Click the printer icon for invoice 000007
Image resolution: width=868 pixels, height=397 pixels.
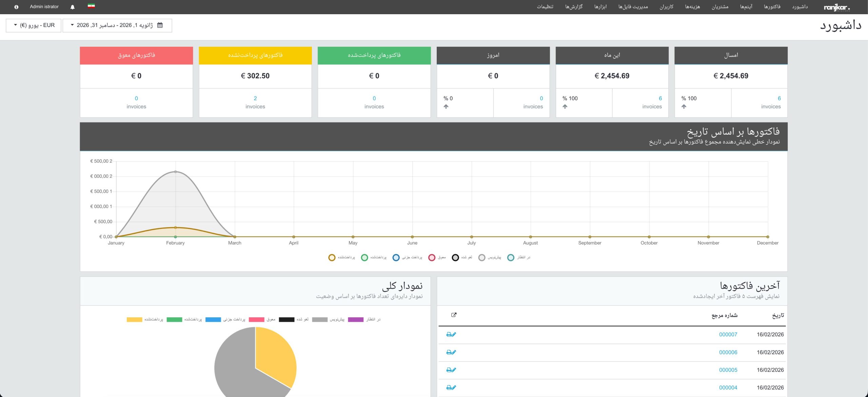coord(449,335)
